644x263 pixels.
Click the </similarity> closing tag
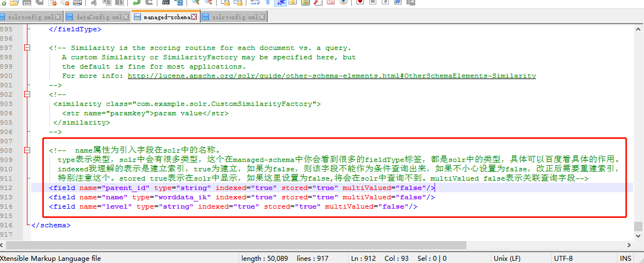(x=81, y=122)
